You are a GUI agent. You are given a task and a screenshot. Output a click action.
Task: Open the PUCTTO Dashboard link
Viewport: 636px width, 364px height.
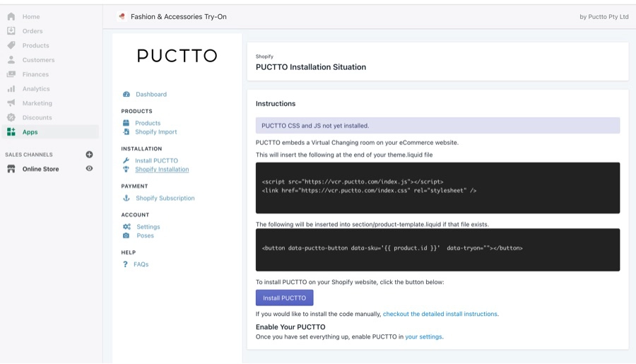coord(151,94)
